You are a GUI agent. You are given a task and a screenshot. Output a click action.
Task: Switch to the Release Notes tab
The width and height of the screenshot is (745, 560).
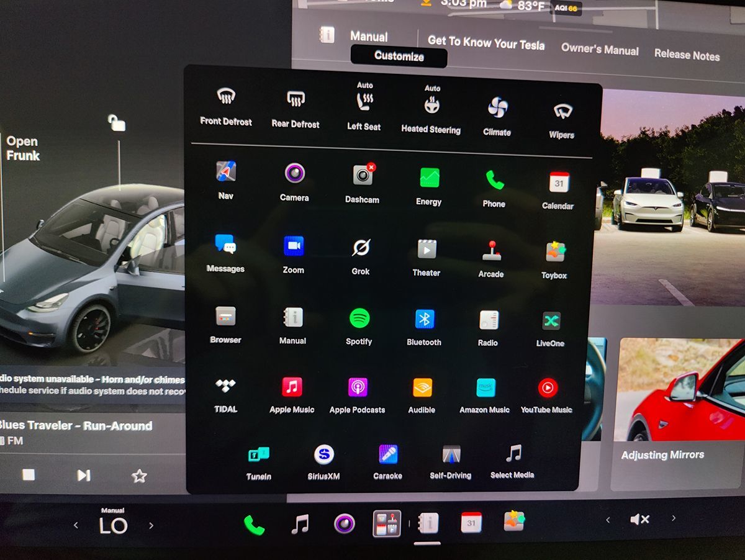pos(687,55)
